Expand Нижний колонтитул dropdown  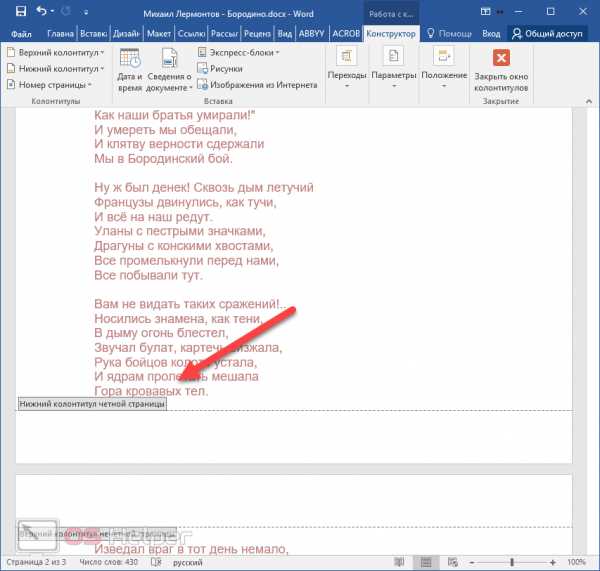(55, 69)
